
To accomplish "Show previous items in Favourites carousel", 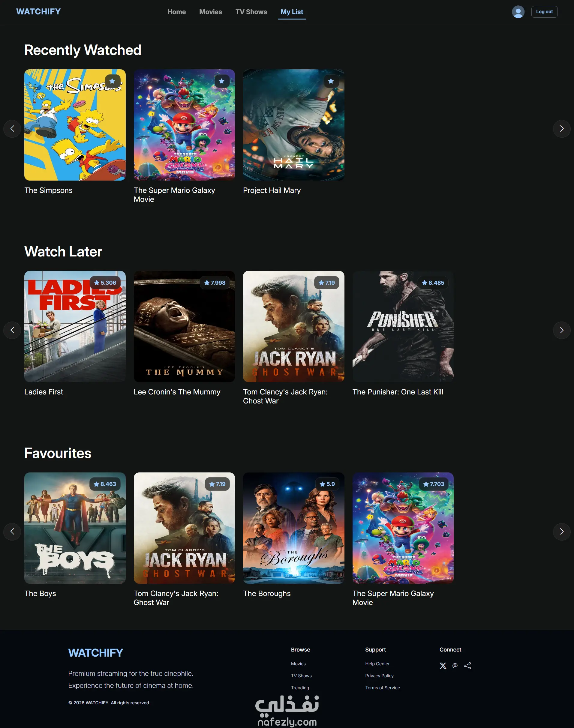I will [x=12, y=532].
